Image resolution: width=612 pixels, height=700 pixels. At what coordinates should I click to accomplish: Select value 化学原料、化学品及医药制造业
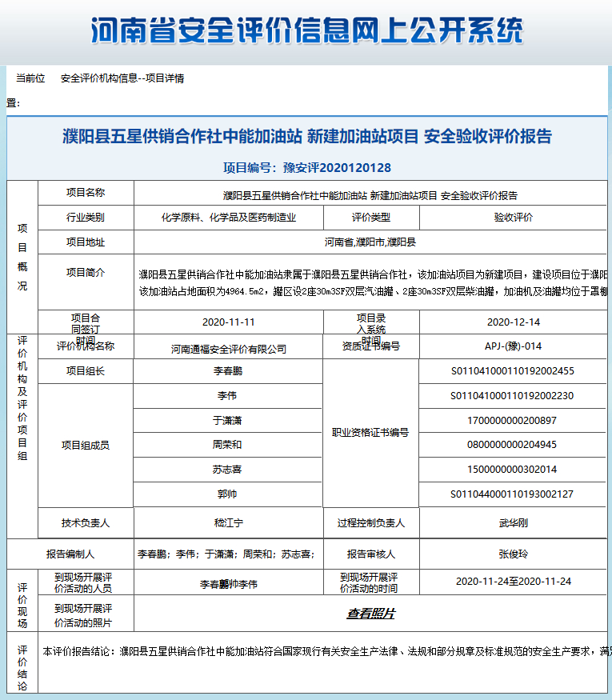pos(229,218)
